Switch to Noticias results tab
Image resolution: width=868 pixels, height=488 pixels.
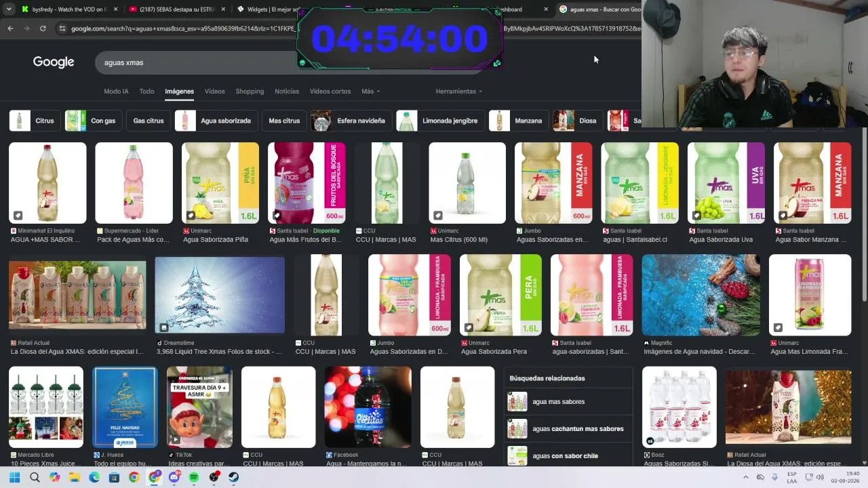287,91
